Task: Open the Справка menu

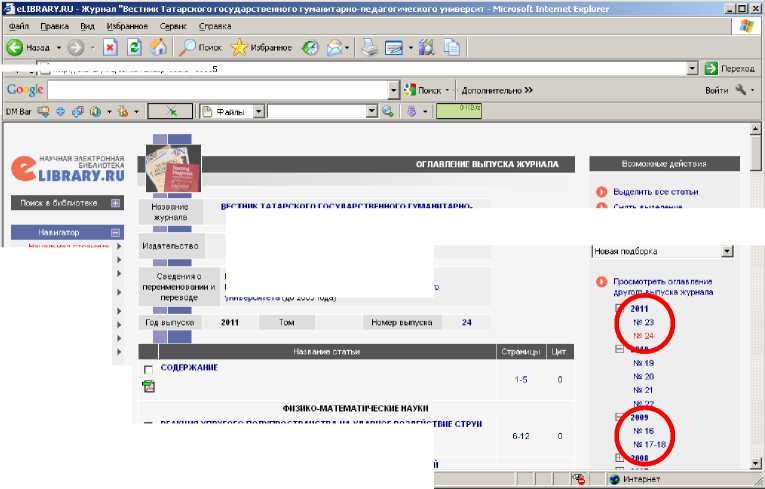Action: click(x=215, y=26)
